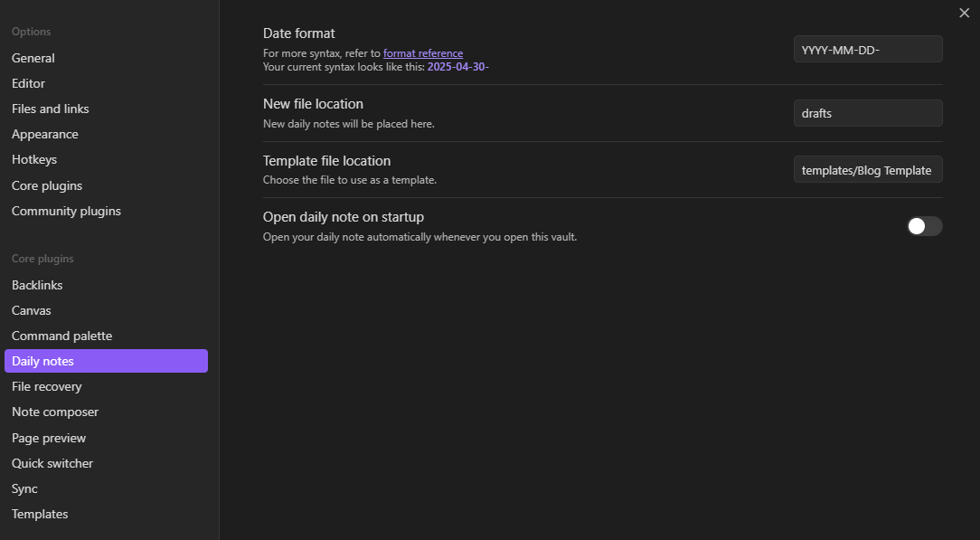Viewport: 980px width, 540px height.
Task: Open File recovery settings
Action: (46, 386)
